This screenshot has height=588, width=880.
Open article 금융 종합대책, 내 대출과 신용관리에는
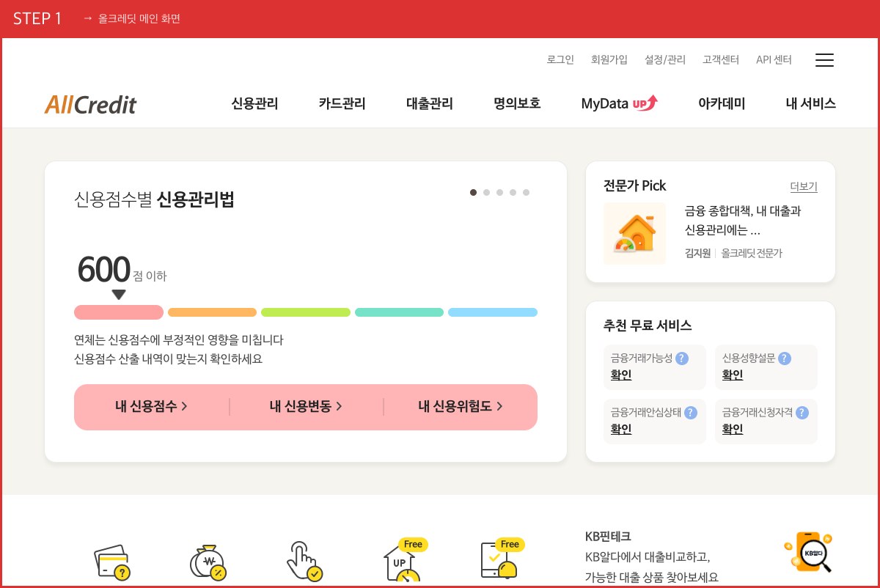743,221
